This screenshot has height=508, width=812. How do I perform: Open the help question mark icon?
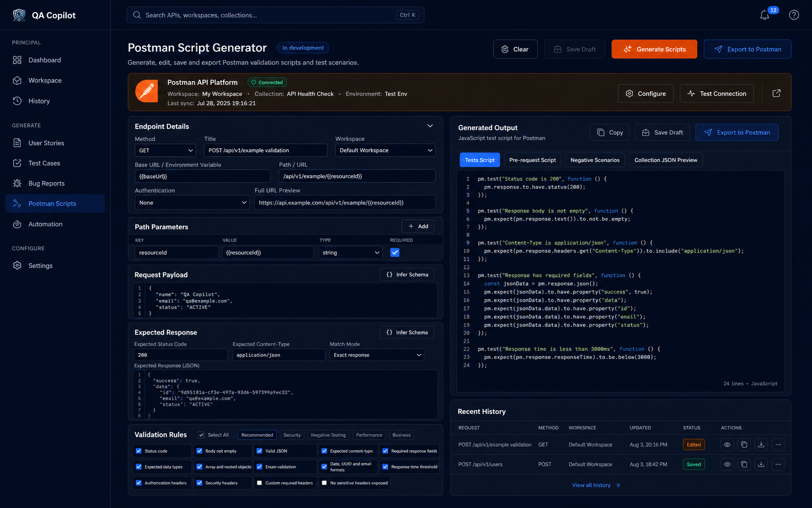tap(794, 15)
